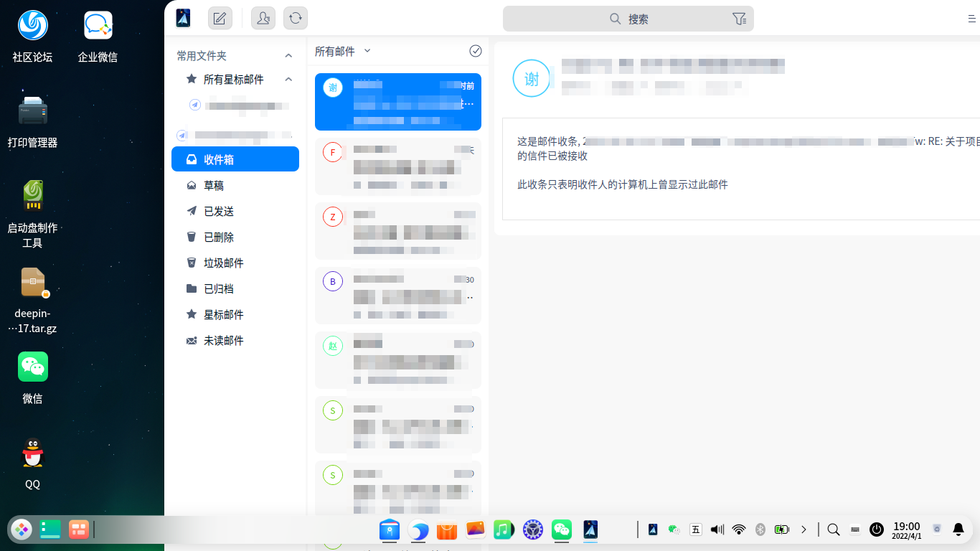Viewport: 980px width, 551px height.
Task: Click the volume icon in the tray
Action: point(716,529)
